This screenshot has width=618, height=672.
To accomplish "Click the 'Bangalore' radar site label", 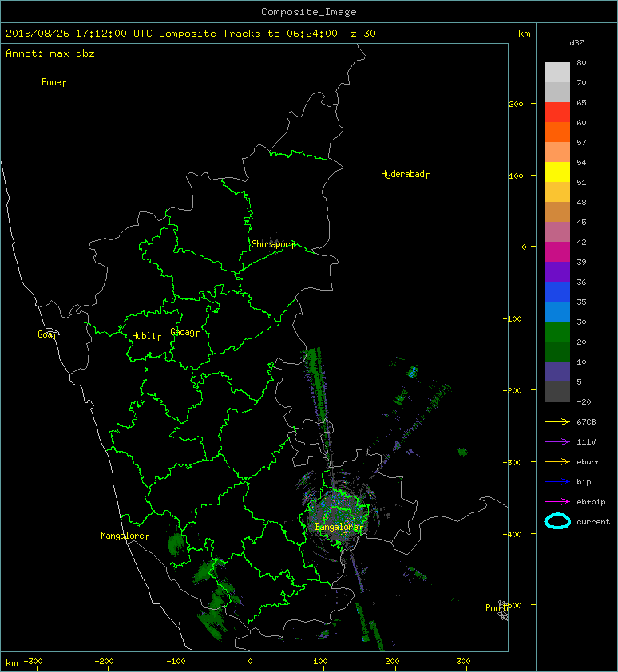I will (339, 527).
